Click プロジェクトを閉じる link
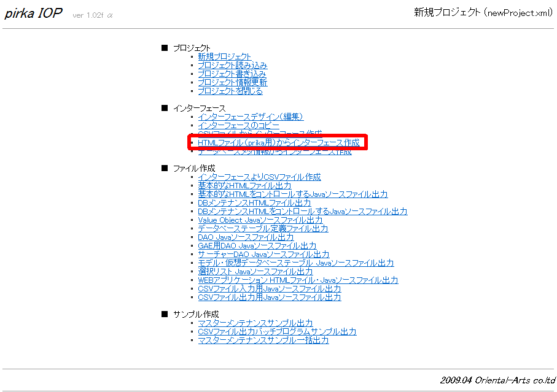557x392 pixels. pos(230,91)
